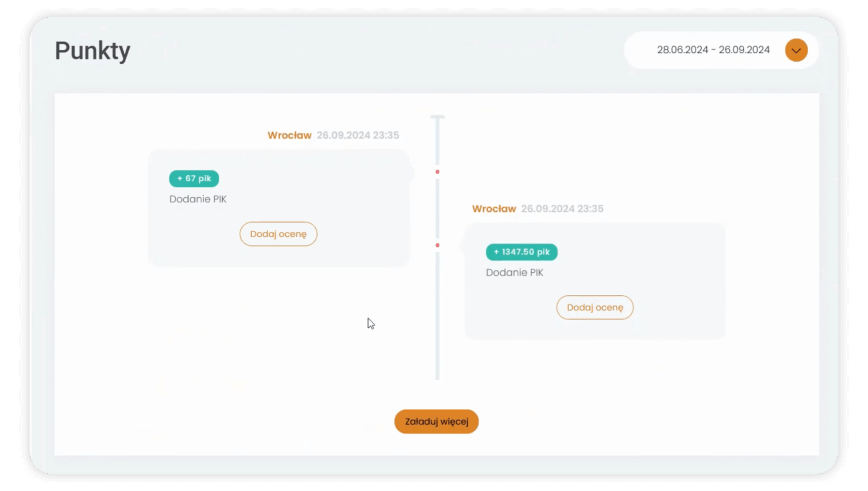Select the + 1347.50 pik badge
Image resolution: width=868 pixels, height=491 pixels.
(522, 252)
